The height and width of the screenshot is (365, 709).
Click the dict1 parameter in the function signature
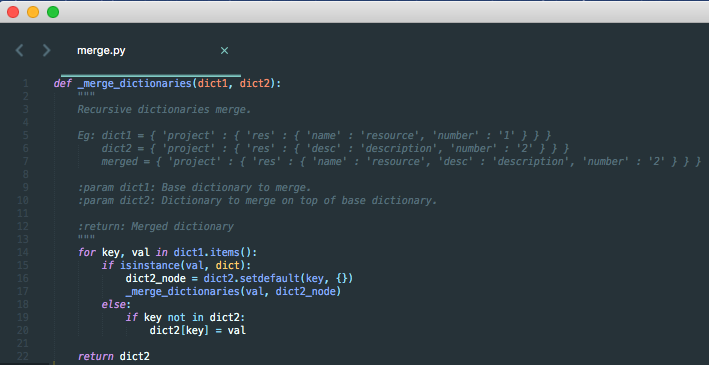point(213,84)
